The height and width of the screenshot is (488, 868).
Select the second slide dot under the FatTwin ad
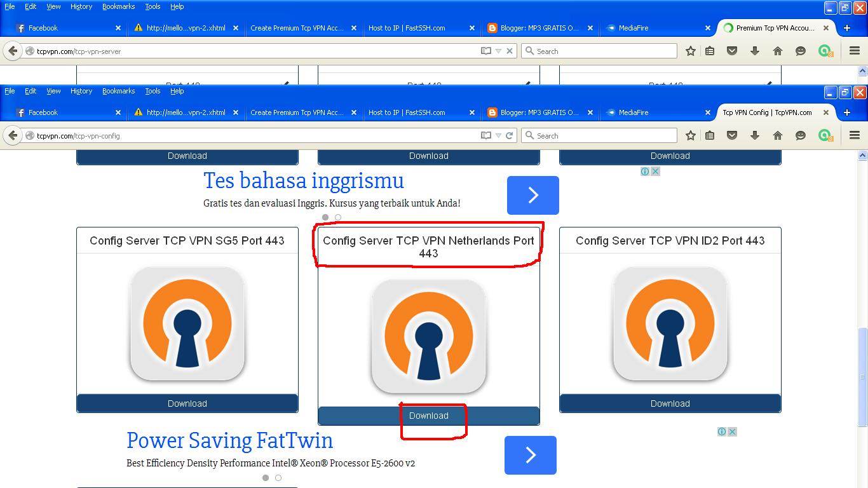point(278,478)
